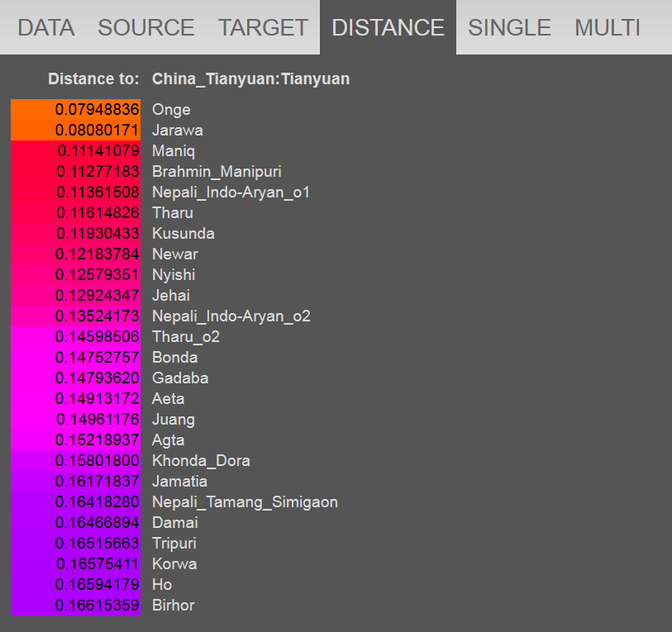Viewport: 672px width, 632px height.
Task: Click the distance value 0.16418280
Action: coord(75,501)
